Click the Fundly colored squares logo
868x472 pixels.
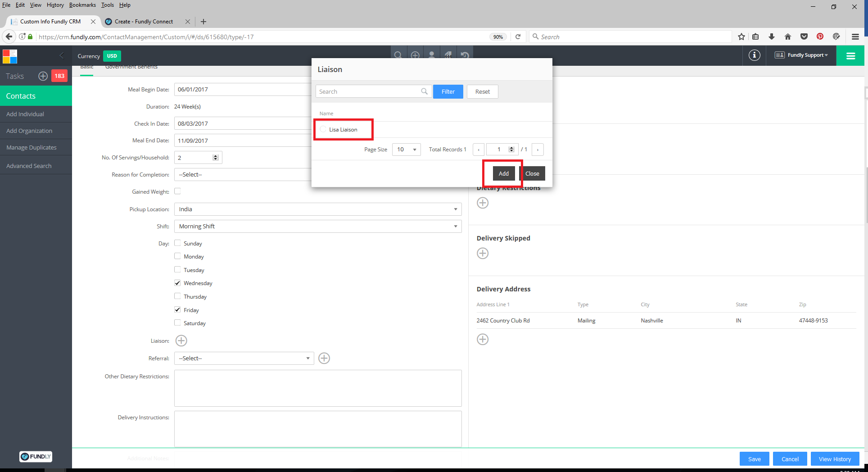click(10, 56)
